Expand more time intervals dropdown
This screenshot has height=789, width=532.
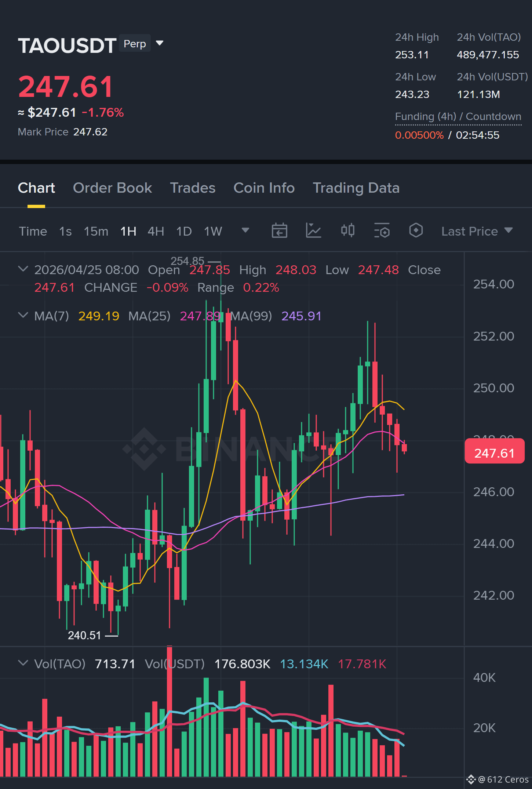245,230
